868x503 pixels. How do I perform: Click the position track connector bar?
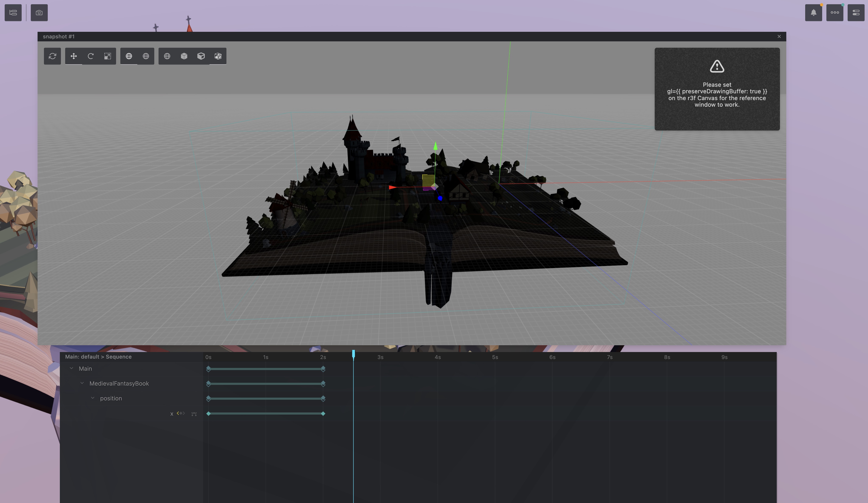(x=265, y=399)
